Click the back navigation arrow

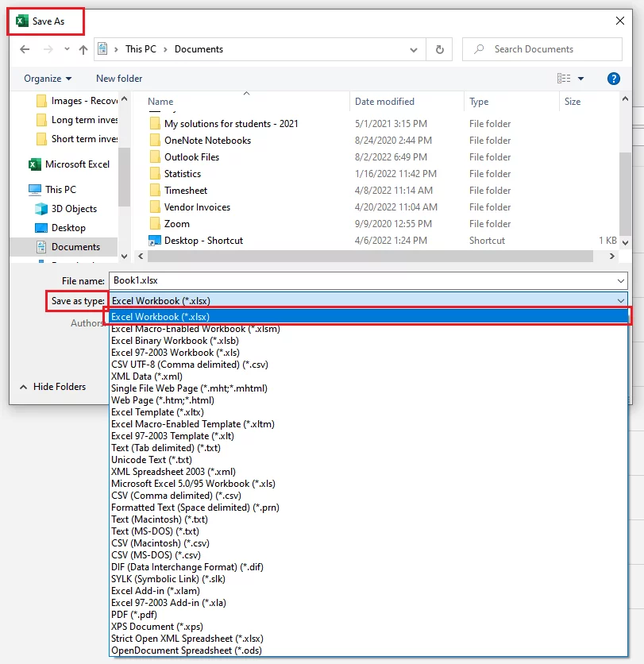(25, 49)
